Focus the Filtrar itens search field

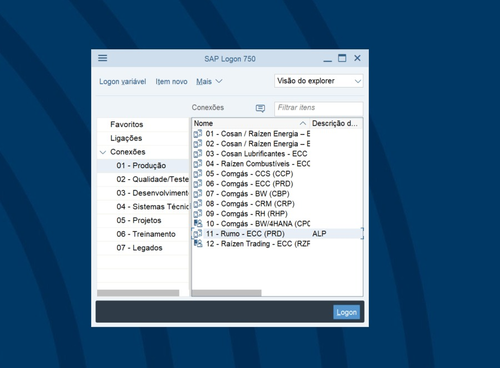click(319, 108)
